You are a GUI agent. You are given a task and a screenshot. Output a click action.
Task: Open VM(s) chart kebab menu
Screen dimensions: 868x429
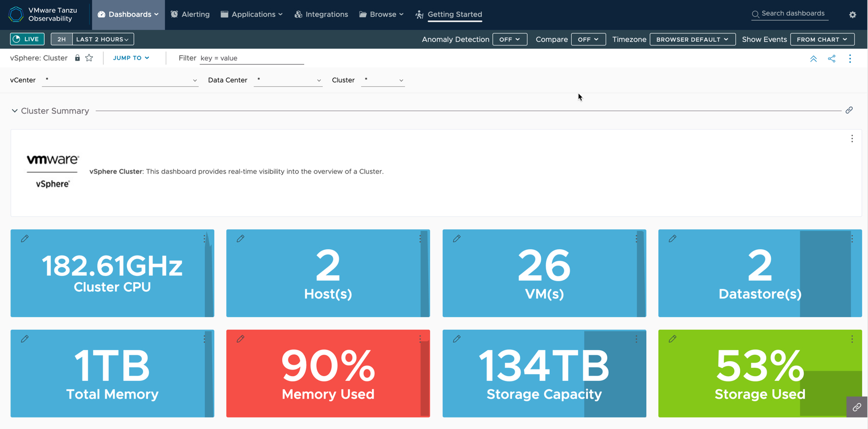tap(636, 238)
